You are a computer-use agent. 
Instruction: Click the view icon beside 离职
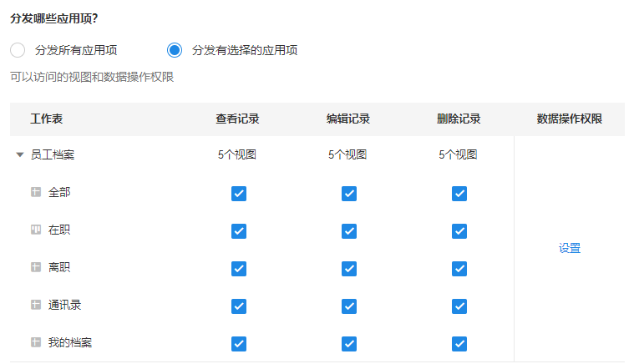click(36, 267)
